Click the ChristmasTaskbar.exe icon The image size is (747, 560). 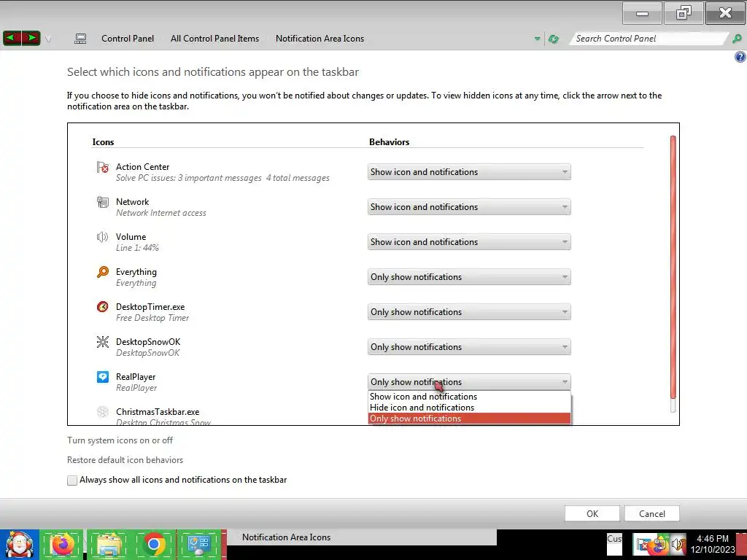[x=102, y=412]
